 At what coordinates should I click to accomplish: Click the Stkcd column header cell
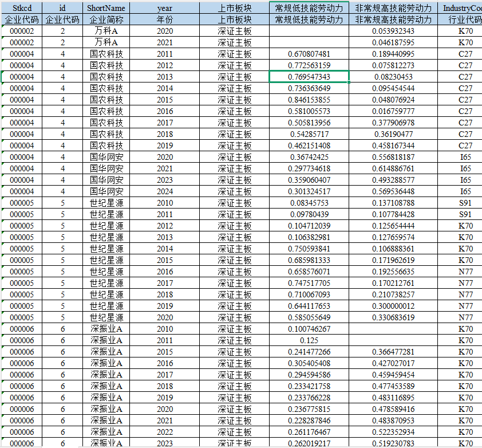click(x=21, y=8)
